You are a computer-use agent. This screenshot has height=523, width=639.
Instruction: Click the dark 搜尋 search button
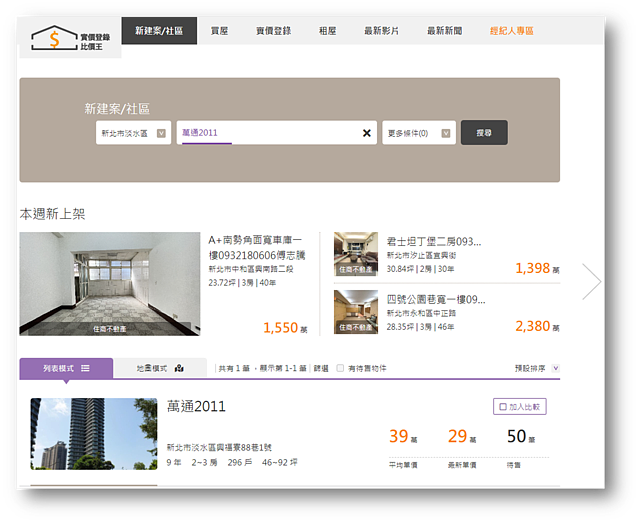[x=484, y=132]
